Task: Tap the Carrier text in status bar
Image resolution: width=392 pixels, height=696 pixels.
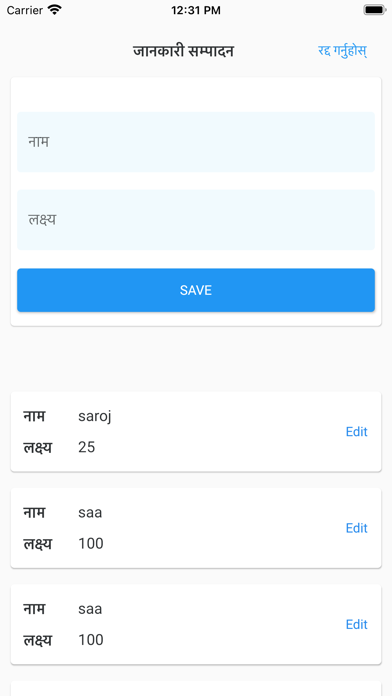Action: tap(24, 10)
